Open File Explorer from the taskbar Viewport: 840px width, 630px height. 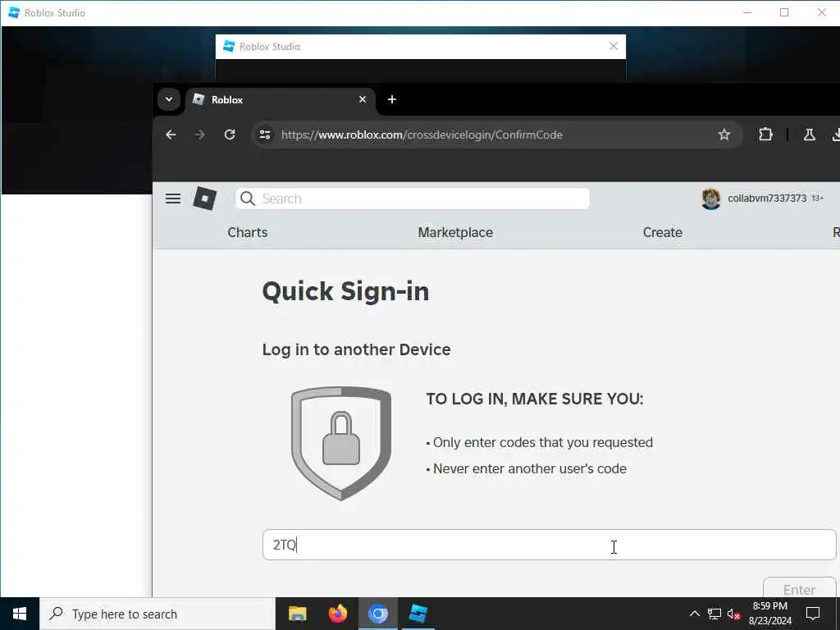pyautogui.click(x=297, y=614)
